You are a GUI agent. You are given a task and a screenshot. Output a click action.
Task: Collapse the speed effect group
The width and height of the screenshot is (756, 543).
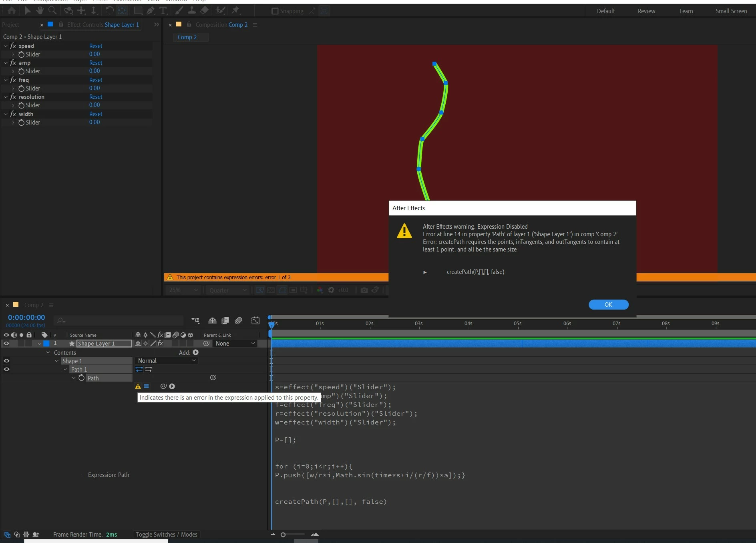(6, 46)
